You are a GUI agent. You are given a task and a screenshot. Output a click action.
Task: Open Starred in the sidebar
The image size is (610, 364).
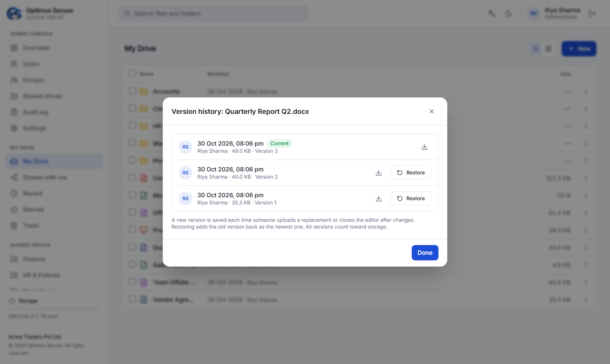tap(54, 210)
